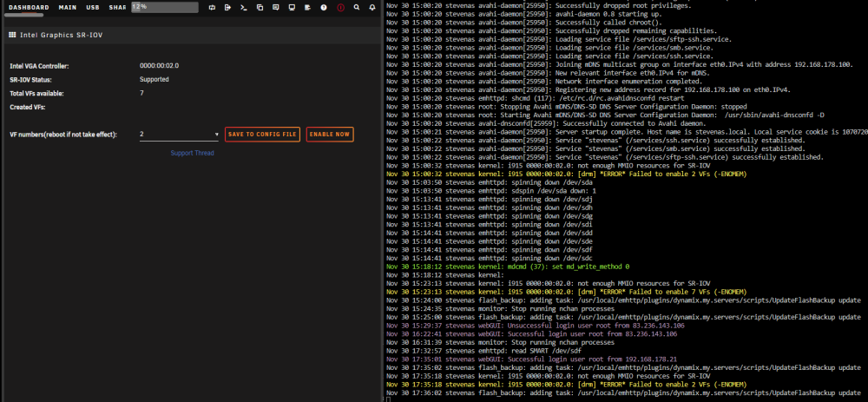868x402 pixels.
Task: Open the terminal icon in the top bar
Action: [244, 8]
